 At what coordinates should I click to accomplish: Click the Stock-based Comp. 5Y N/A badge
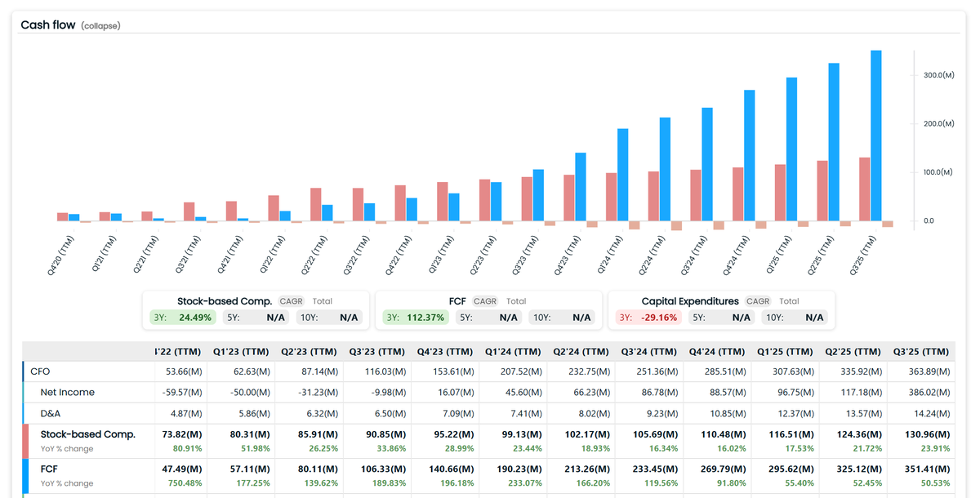(x=256, y=318)
